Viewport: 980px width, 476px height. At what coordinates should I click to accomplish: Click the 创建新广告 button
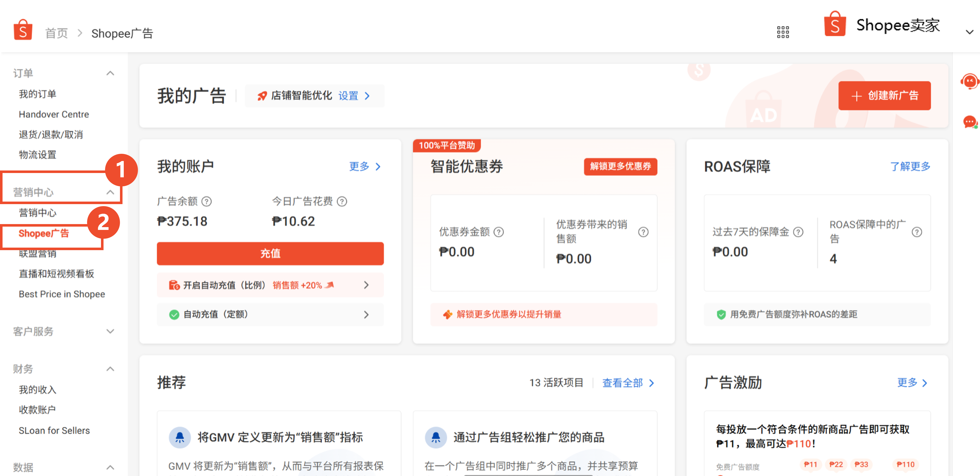(x=884, y=95)
